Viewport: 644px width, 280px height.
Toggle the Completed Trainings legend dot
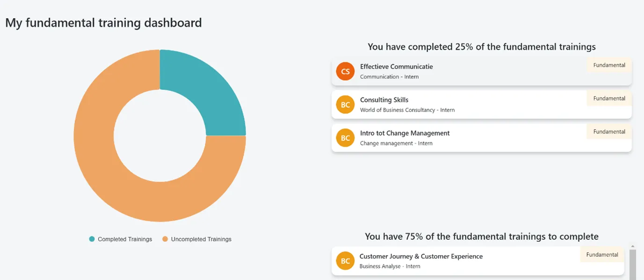[x=92, y=239]
